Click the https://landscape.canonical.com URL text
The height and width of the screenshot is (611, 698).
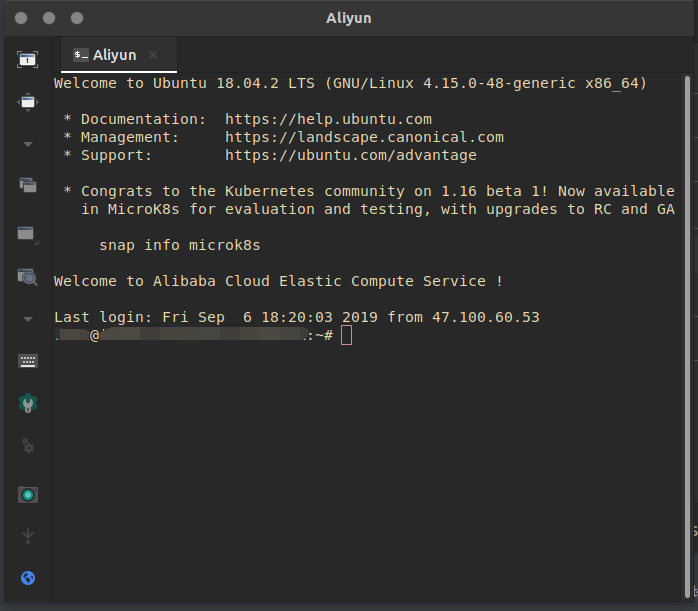click(364, 137)
